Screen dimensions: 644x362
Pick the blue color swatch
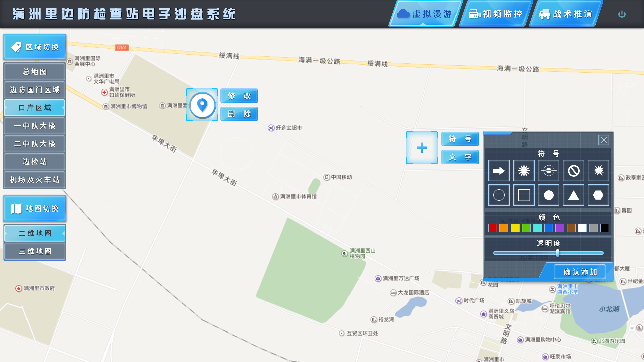coord(549,228)
